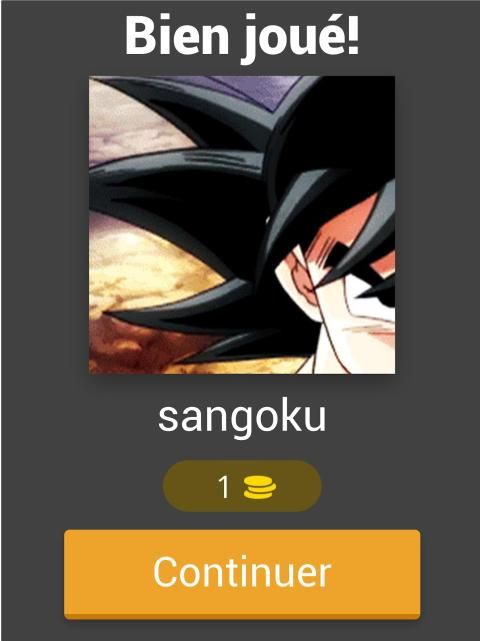Click the exclamation mark after joué

[x=354, y=35]
